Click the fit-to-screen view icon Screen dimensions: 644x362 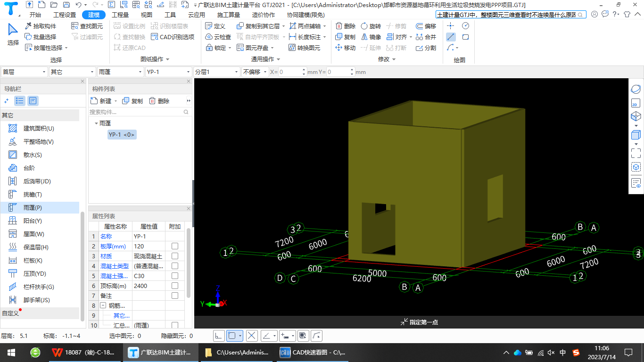(636, 153)
